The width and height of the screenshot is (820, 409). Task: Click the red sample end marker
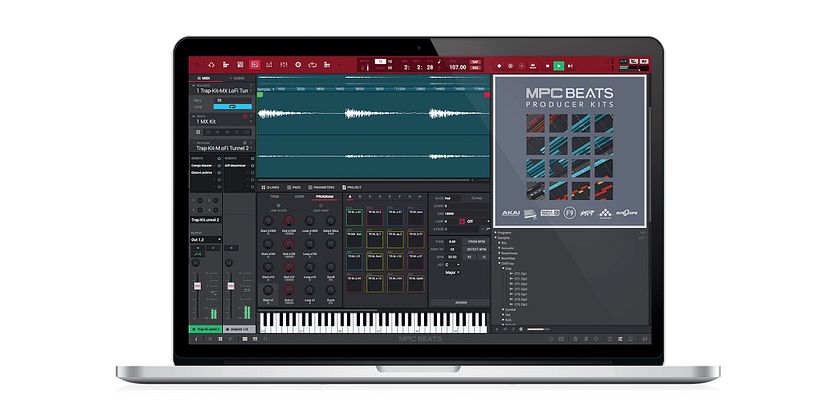pos(487,95)
